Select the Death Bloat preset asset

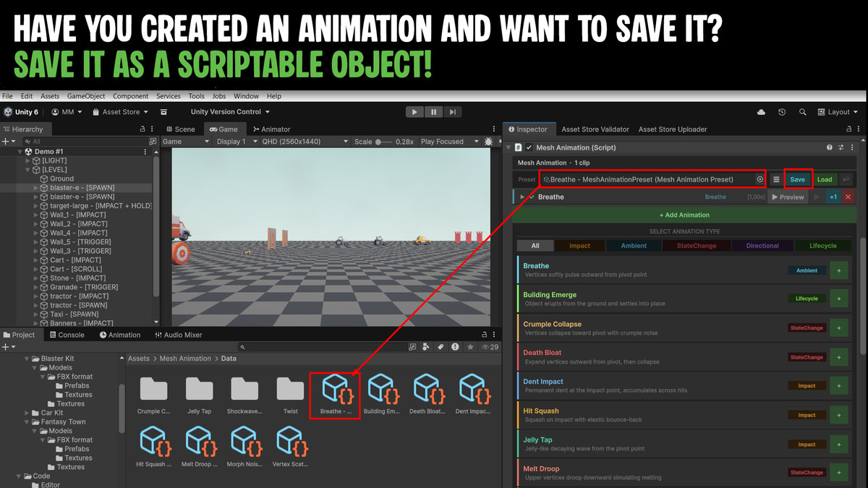tap(427, 395)
